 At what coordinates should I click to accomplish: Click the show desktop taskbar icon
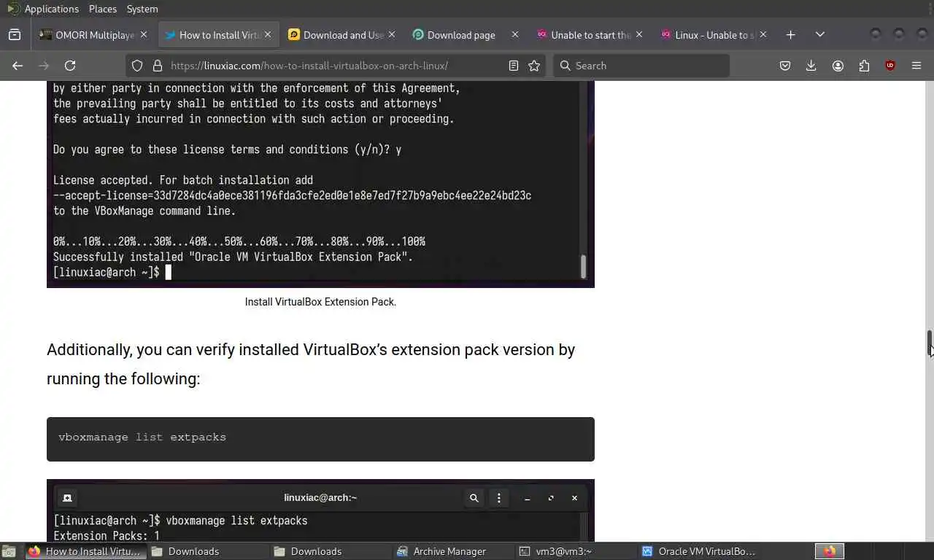pyautogui.click(x=7, y=551)
